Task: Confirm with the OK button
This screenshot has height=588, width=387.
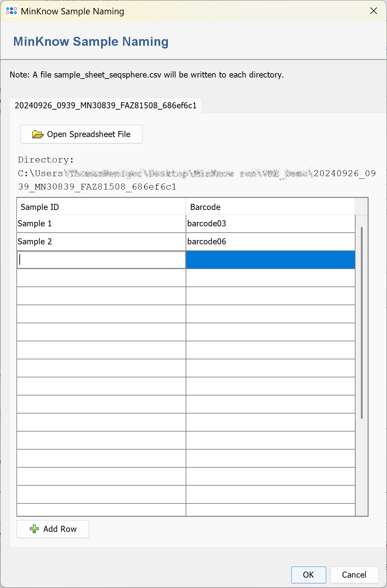Action: coord(308,575)
